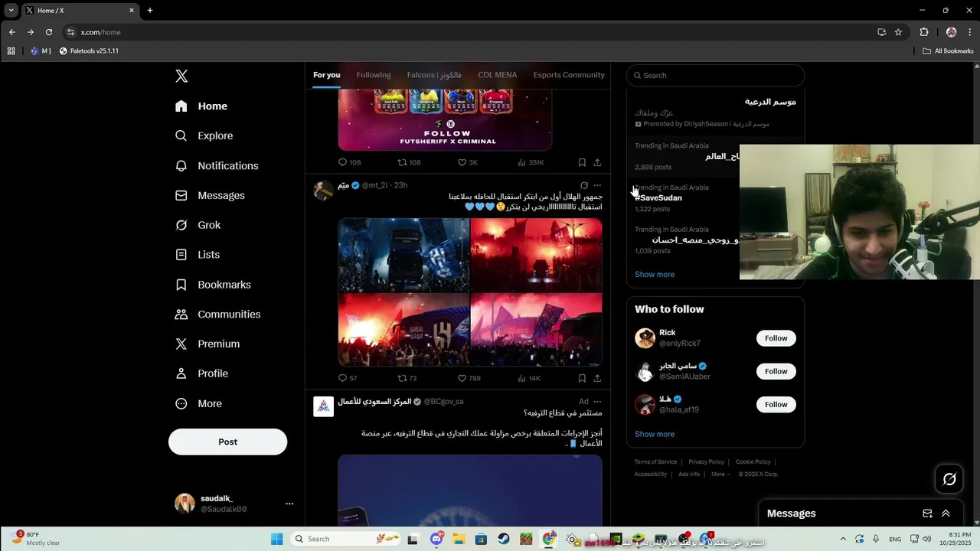Open the #SaveSudan trend
980x551 pixels.
658,197
